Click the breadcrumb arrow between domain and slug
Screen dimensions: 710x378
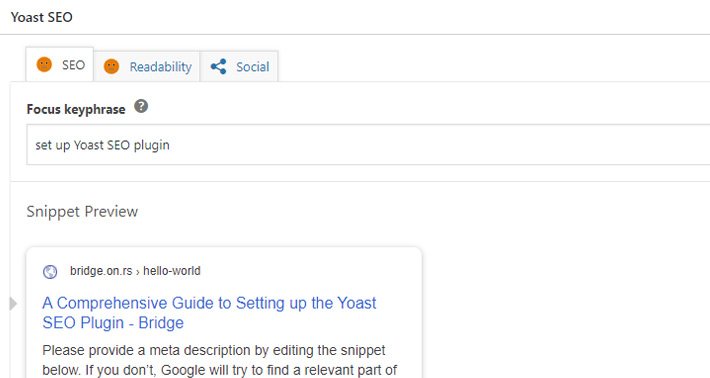pyautogui.click(x=138, y=272)
